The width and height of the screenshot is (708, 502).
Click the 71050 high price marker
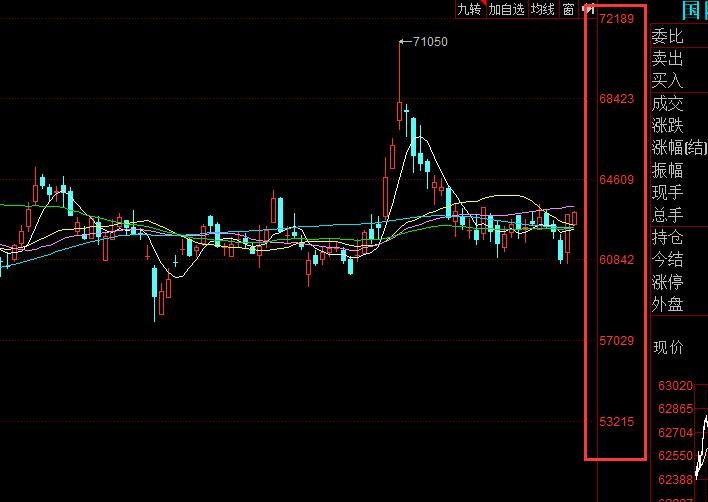(x=430, y=41)
